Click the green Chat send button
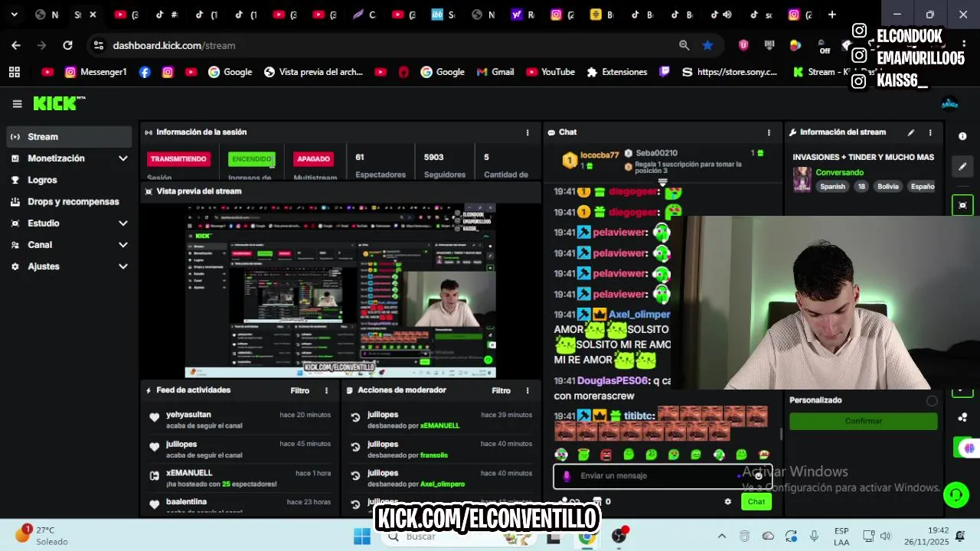The image size is (980, 551). pos(756,502)
